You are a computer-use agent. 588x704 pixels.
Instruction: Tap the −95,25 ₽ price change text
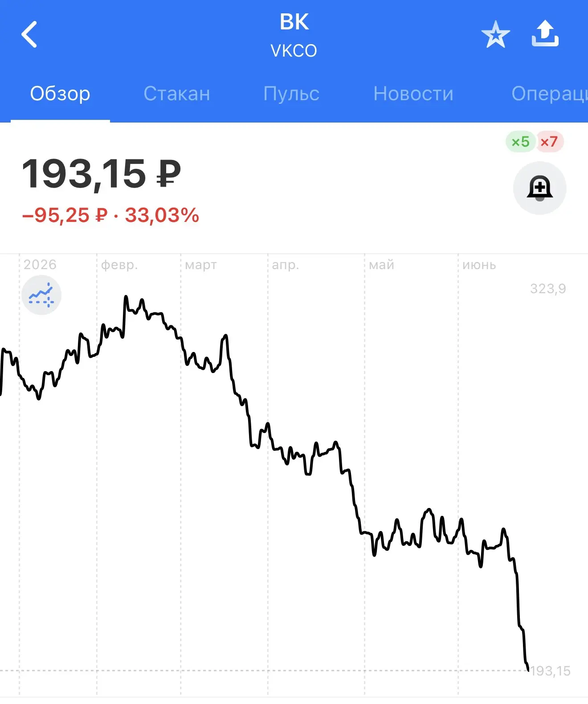pos(65,215)
